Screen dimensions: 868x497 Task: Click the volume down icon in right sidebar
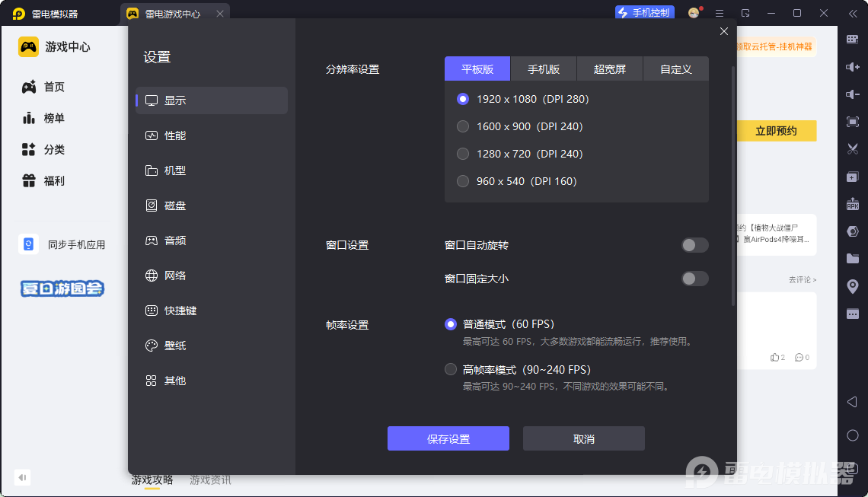853,94
